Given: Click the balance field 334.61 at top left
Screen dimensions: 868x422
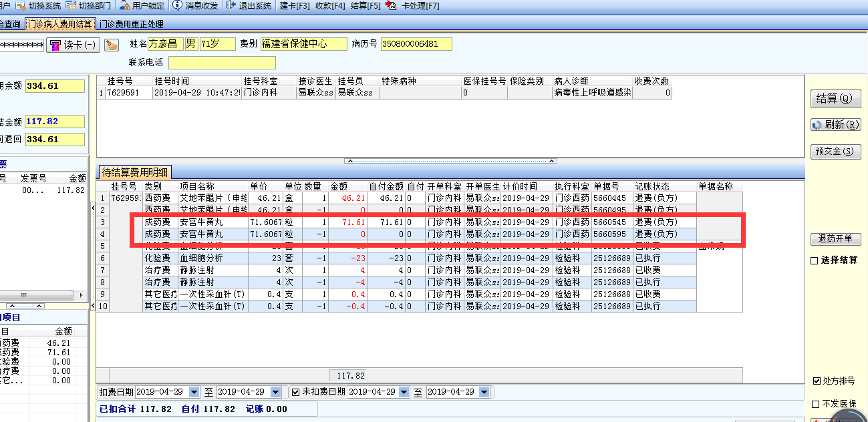Looking at the screenshot, I should pyautogui.click(x=55, y=86).
